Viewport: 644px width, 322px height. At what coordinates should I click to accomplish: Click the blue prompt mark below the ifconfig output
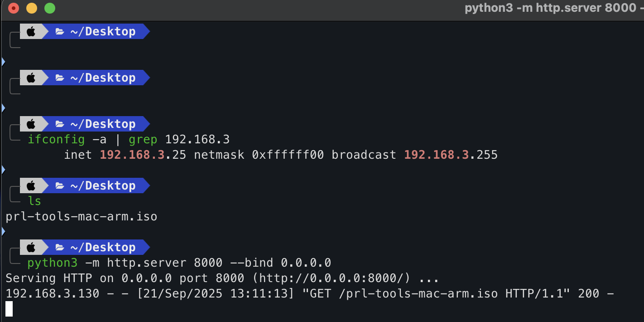[x=4, y=170]
